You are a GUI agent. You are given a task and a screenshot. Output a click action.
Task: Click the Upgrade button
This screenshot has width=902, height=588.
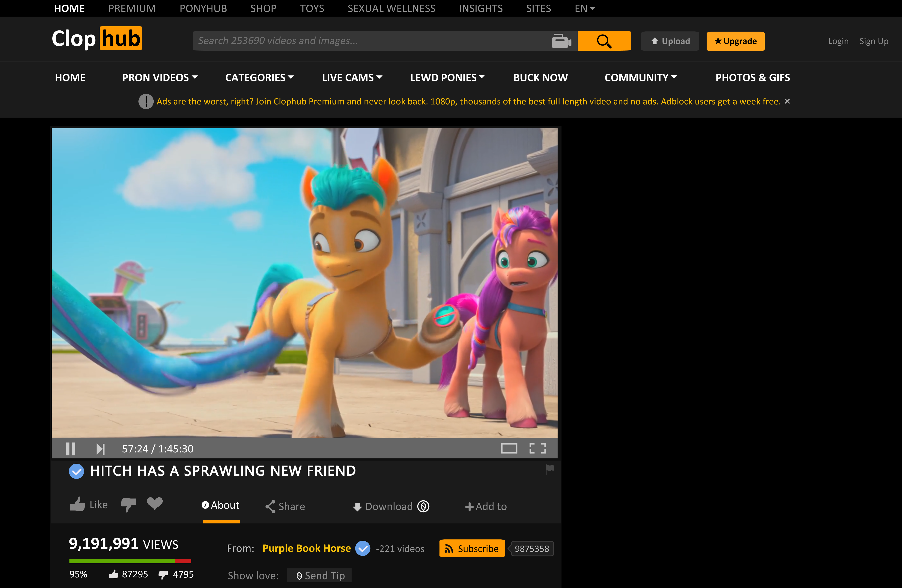pyautogui.click(x=735, y=41)
